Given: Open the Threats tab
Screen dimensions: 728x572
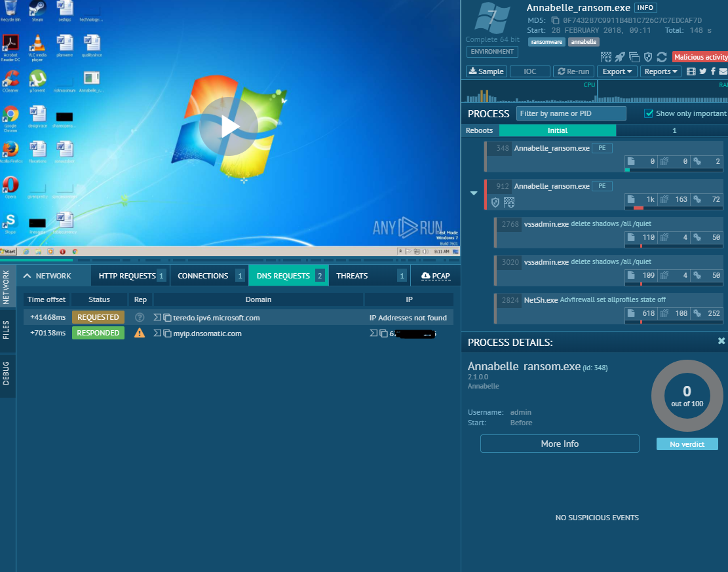Looking at the screenshot, I should tap(370, 276).
